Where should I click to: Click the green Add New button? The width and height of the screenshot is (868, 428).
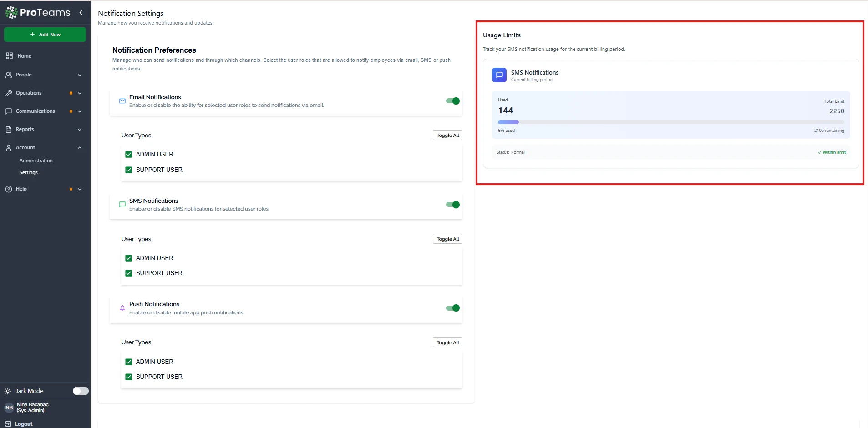click(45, 35)
